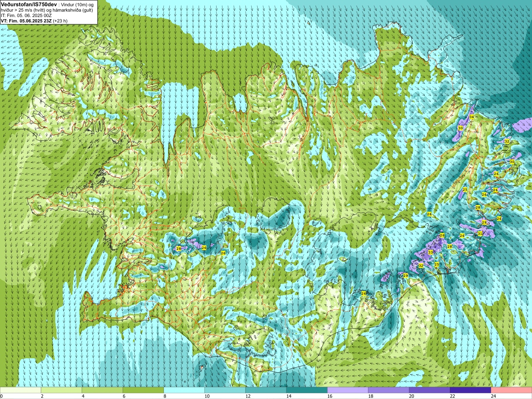Image resolution: width=532 pixels, height=399 pixels.
Task: Click the 'IT: Fim. 05. 06. 2025 00Z' line
Action: pyautogui.click(x=26, y=15)
